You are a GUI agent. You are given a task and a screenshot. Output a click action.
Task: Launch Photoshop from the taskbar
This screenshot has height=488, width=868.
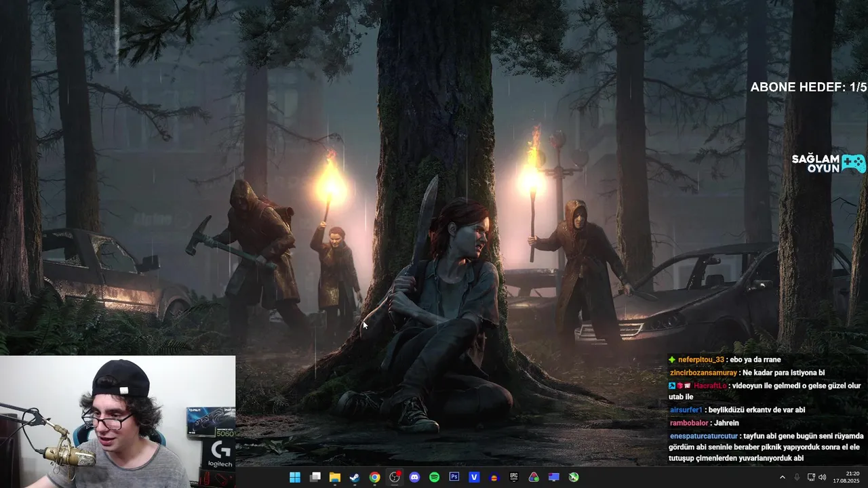click(x=454, y=477)
